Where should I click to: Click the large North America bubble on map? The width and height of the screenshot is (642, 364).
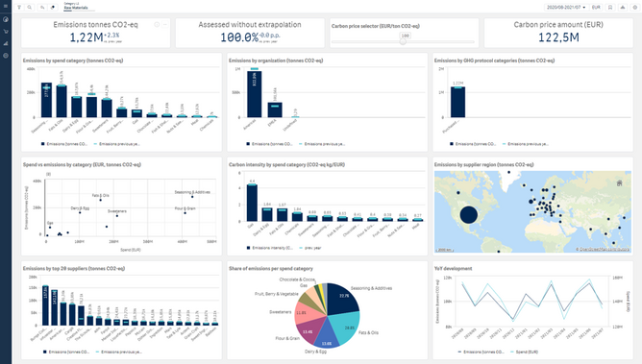(x=469, y=215)
